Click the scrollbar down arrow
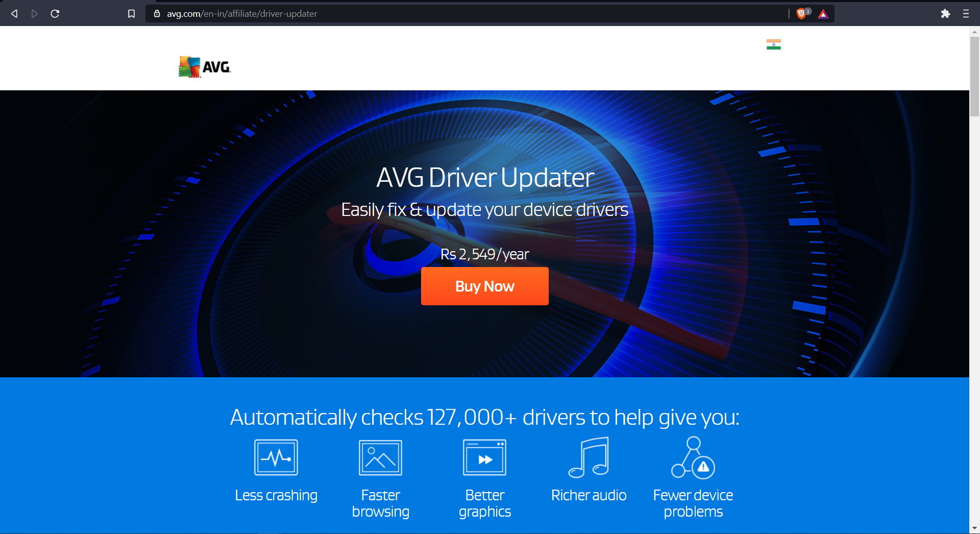This screenshot has width=980, height=534. click(974, 528)
